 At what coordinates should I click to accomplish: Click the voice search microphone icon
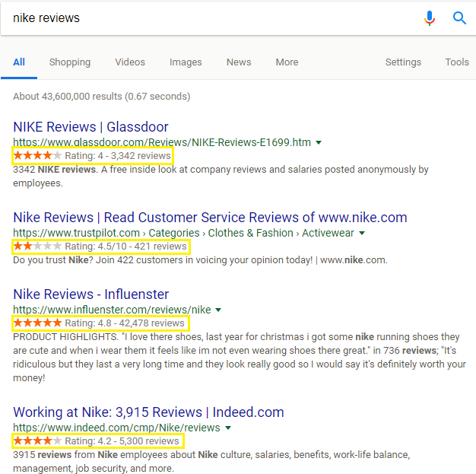430,18
